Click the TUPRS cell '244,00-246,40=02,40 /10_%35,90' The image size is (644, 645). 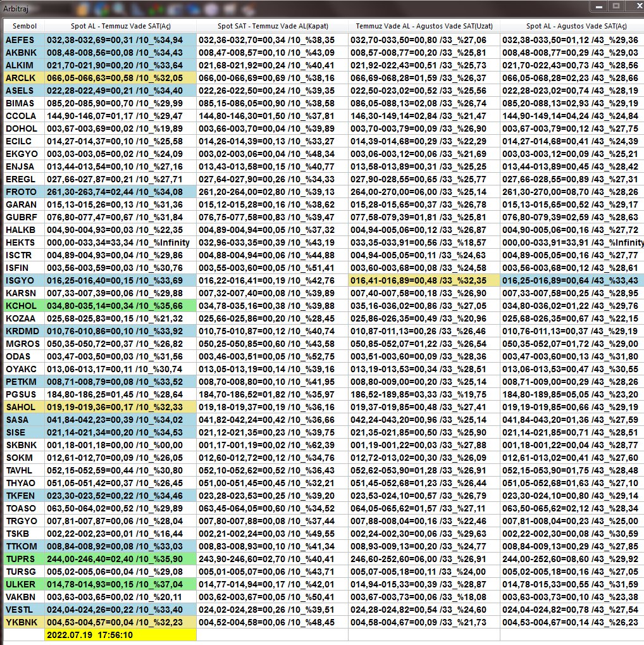120,559
